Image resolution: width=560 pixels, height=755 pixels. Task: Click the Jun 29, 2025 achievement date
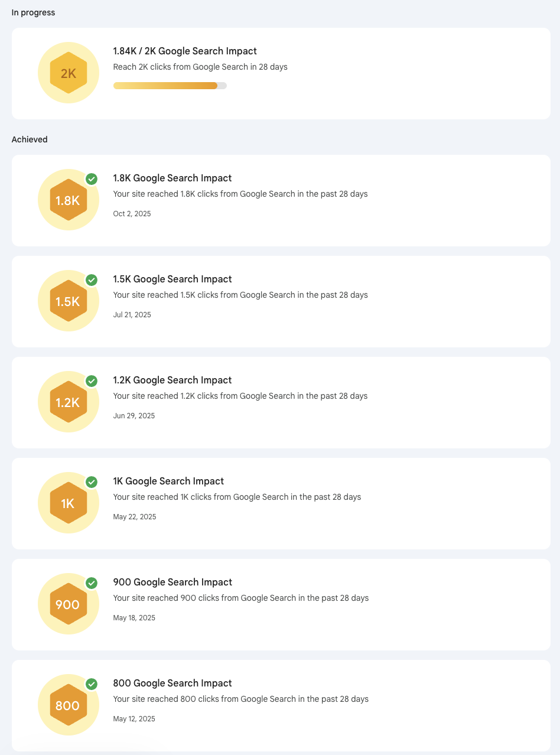click(x=134, y=416)
